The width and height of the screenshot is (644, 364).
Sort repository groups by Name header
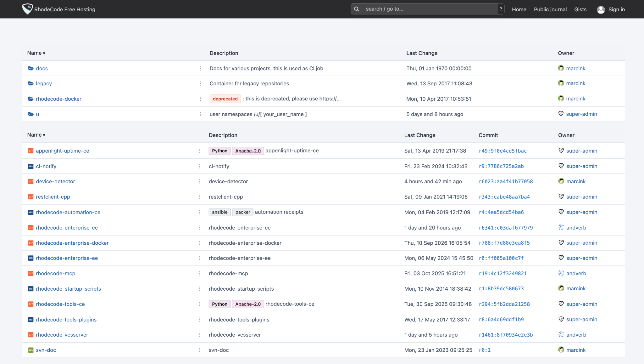tap(36, 53)
